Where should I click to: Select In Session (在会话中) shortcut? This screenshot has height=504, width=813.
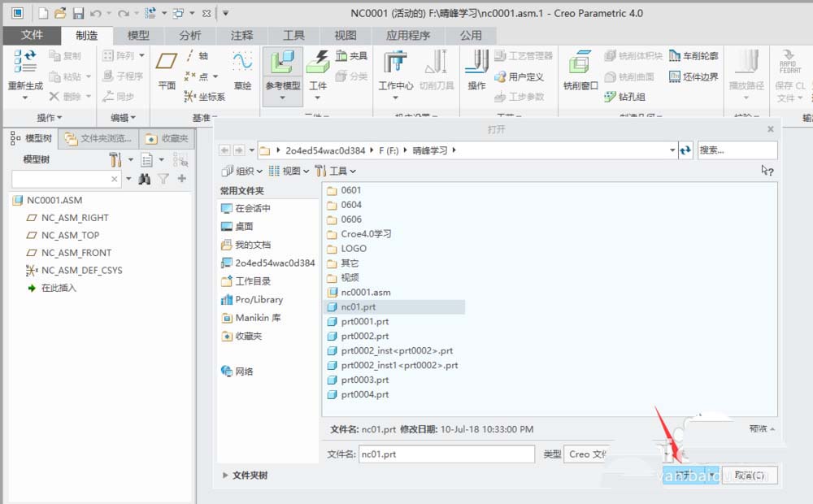click(x=246, y=208)
